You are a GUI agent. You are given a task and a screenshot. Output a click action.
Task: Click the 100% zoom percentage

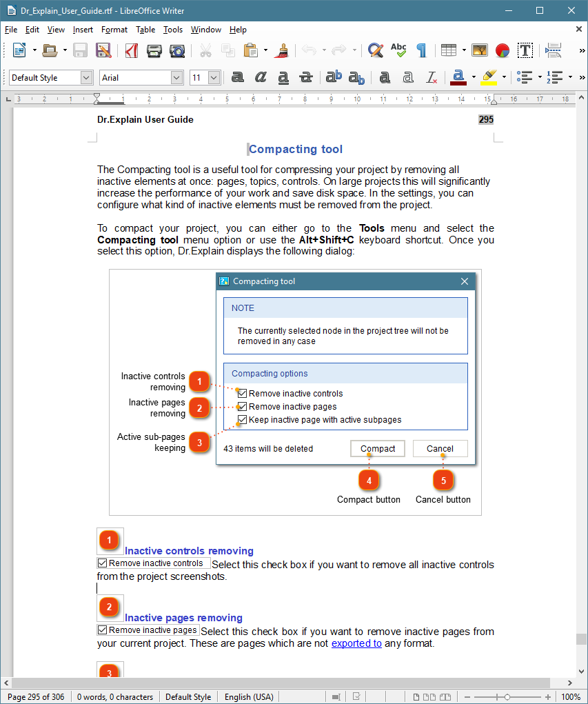pos(571,697)
